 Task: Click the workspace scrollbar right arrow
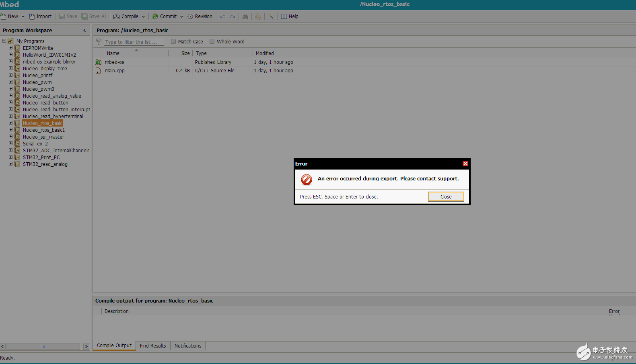pyautogui.click(x=86, y=346)
